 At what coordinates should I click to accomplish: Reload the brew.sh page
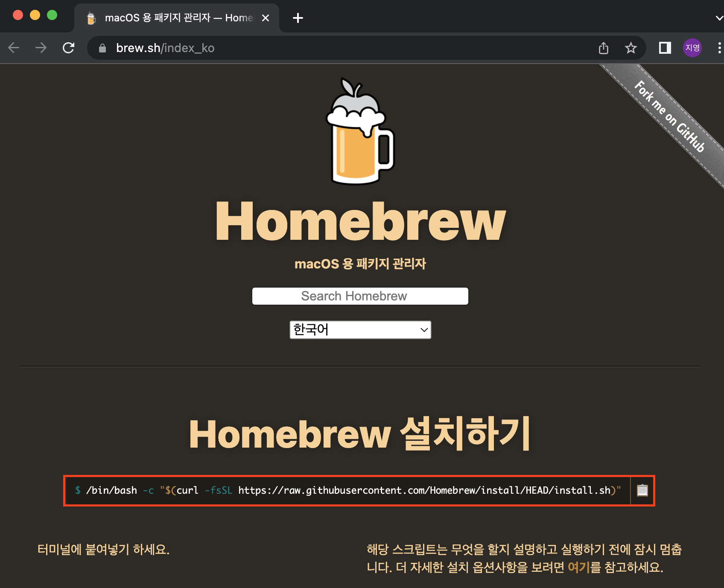coord(68,48)
